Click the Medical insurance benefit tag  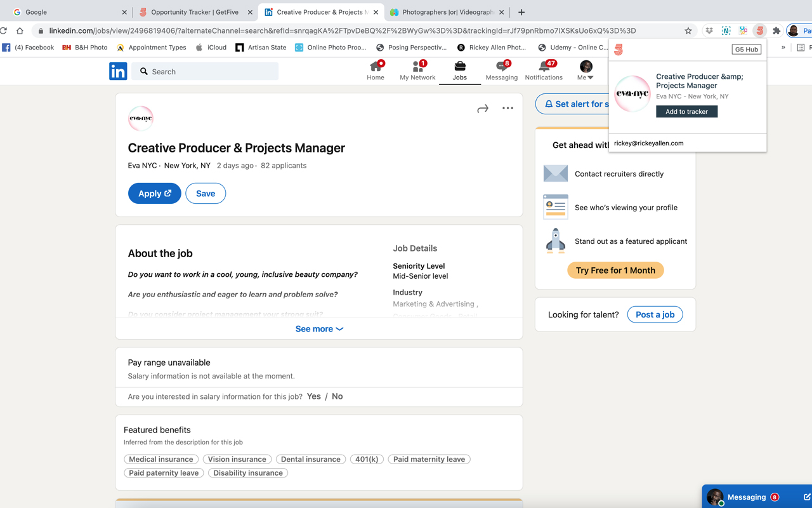tap(161, 459)
